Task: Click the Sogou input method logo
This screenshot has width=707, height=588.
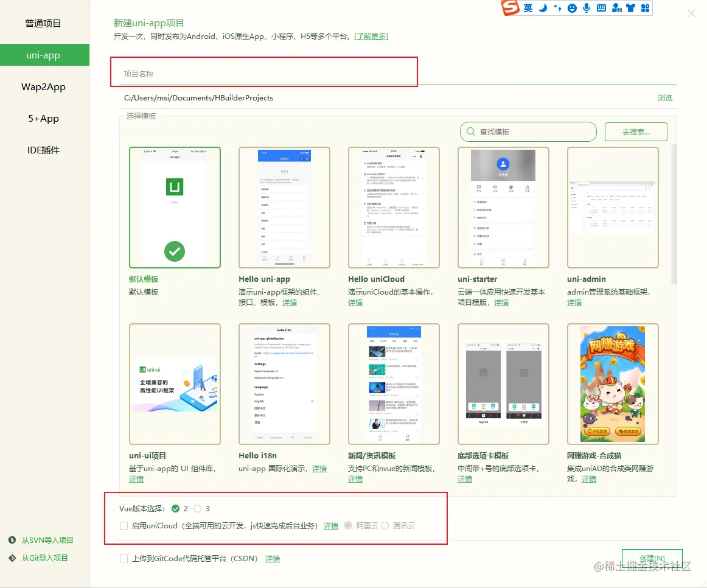Action: (x=510, y=8)
